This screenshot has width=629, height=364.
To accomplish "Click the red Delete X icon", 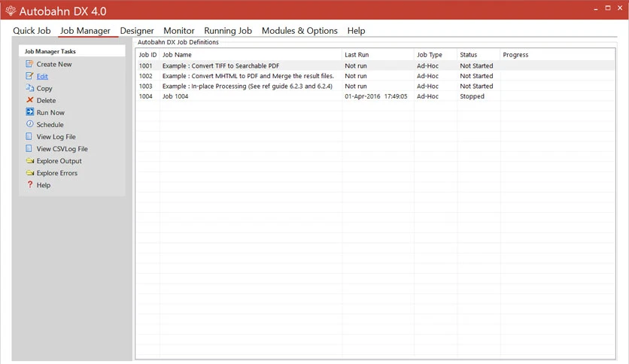I will tap(29, 100).
